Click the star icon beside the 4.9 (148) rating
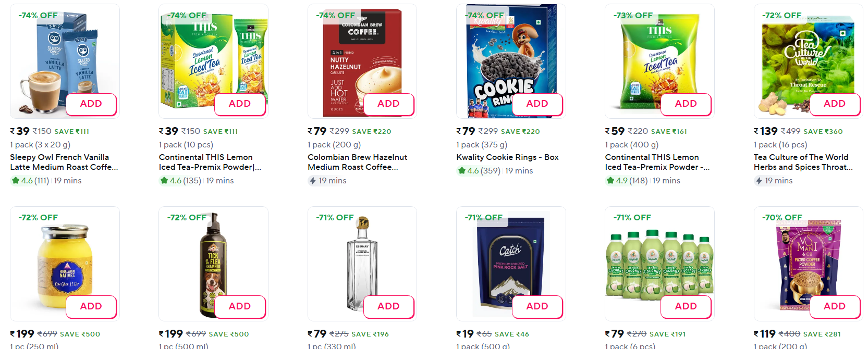The image size is (868, 349). [x=610, y=181]
